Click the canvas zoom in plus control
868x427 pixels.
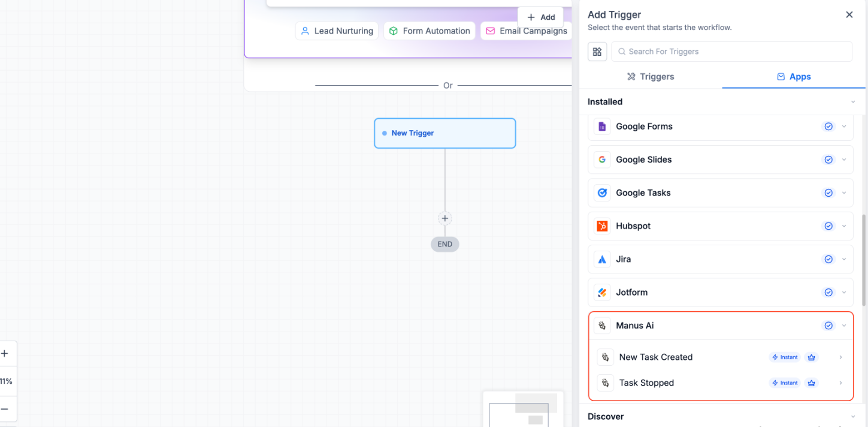pos(4,354)
